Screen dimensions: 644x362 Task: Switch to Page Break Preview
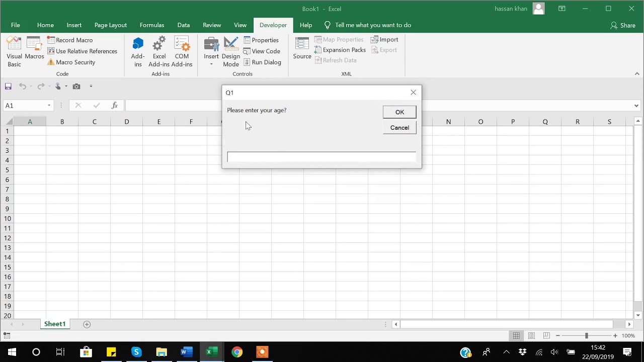point(546,335)
